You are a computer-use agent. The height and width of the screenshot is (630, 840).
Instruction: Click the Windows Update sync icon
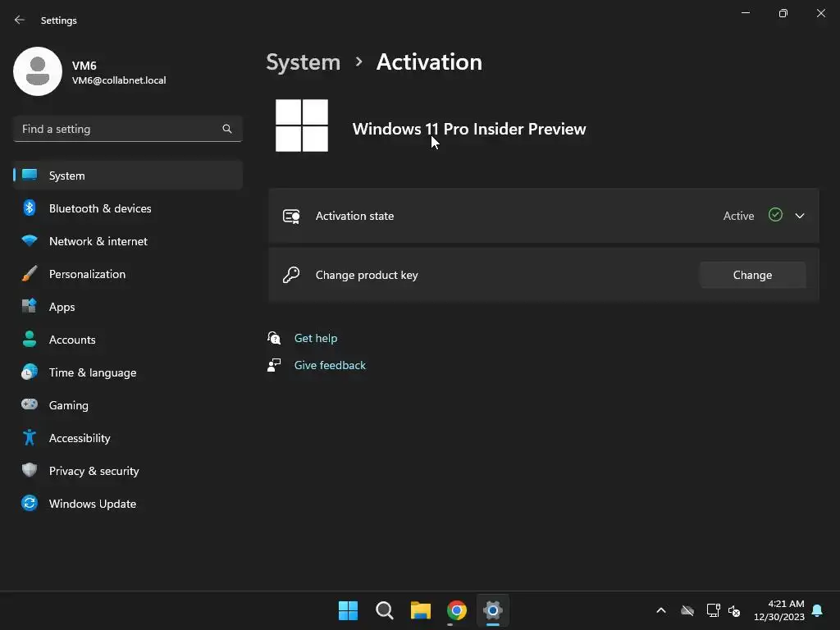click(30, 503)
